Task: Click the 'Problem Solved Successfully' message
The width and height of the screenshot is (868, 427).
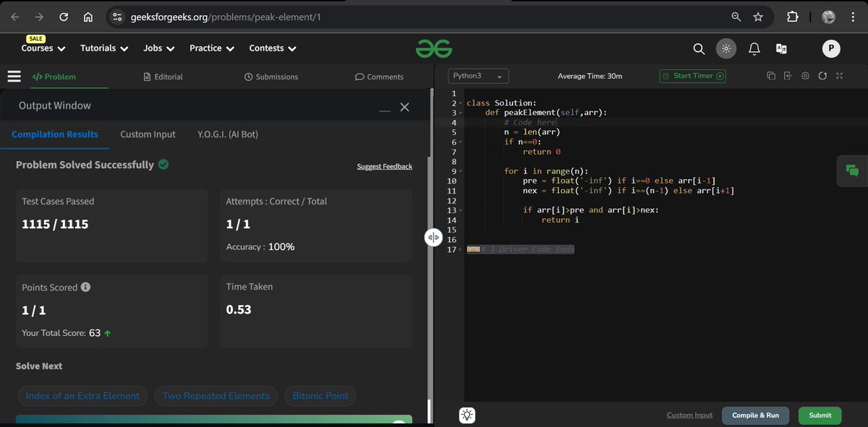Action: [x=85, y=165]
